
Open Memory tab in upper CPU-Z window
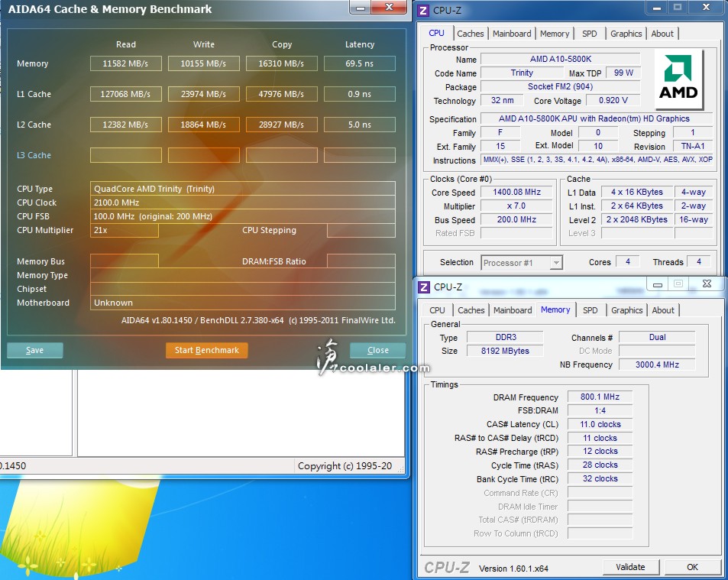click(555, 34)
